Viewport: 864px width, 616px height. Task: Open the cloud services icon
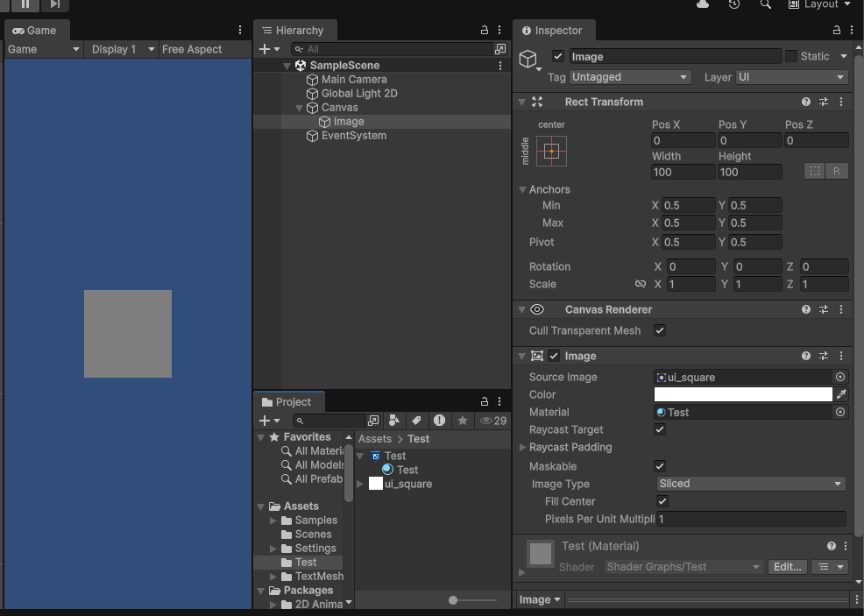(703, 4)
